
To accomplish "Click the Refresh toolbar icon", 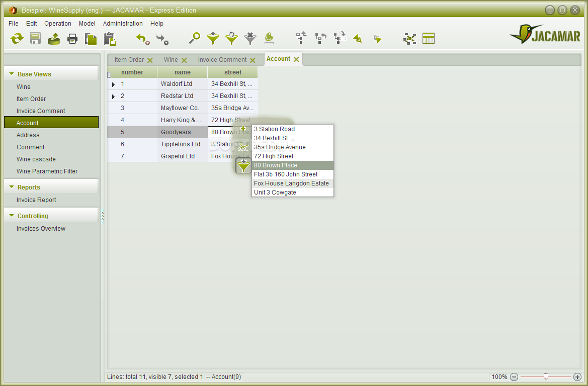I will 17,38.
